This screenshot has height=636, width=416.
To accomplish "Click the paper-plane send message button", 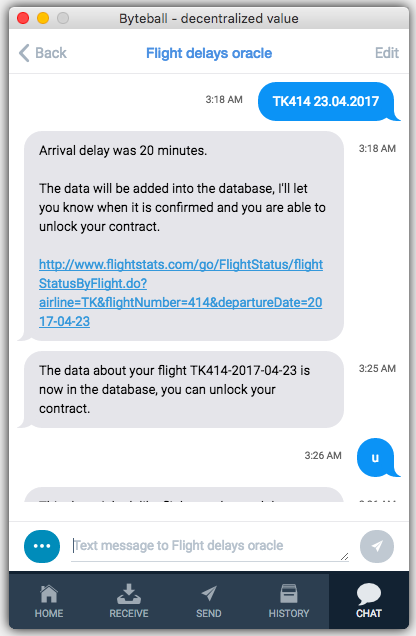I will [377, 546].
